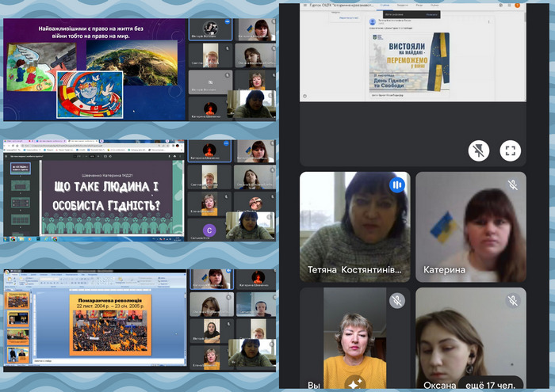Tap speaking indicator on Тетяна Костянтинів tile

tap(397, 185)
